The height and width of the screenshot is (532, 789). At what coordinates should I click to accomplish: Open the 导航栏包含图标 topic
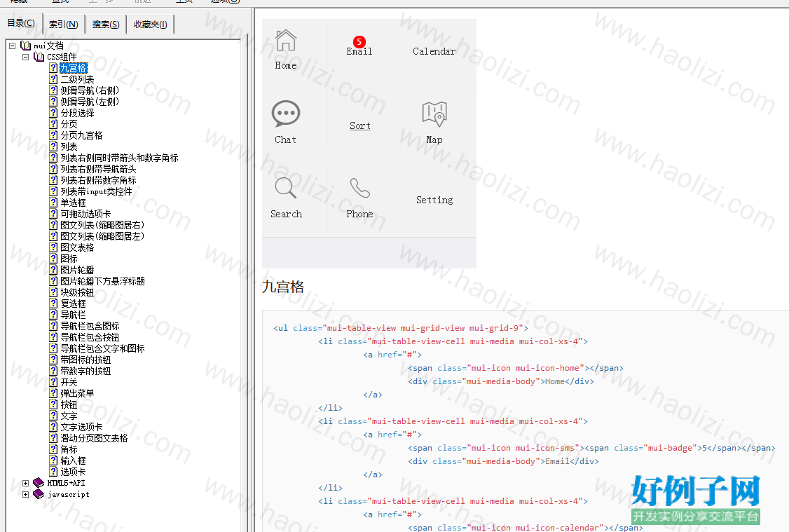(90, 326)
